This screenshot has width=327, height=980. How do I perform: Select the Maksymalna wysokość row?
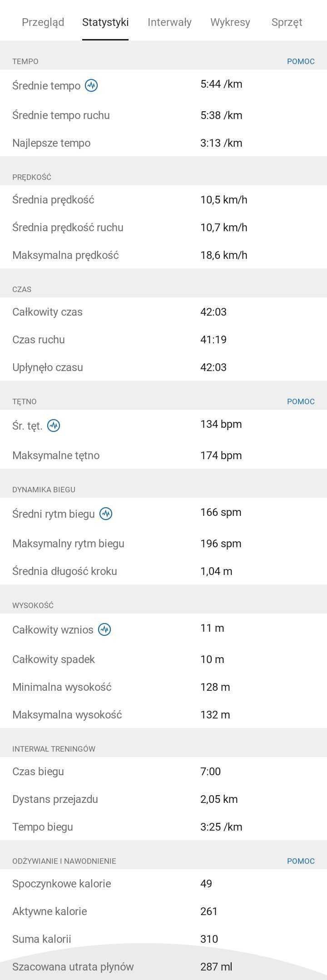[x=163, y=715]
